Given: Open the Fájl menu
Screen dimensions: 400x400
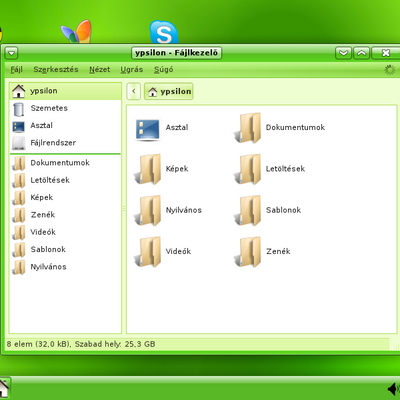Looking at the screenshot, I should tap(16, 70).
